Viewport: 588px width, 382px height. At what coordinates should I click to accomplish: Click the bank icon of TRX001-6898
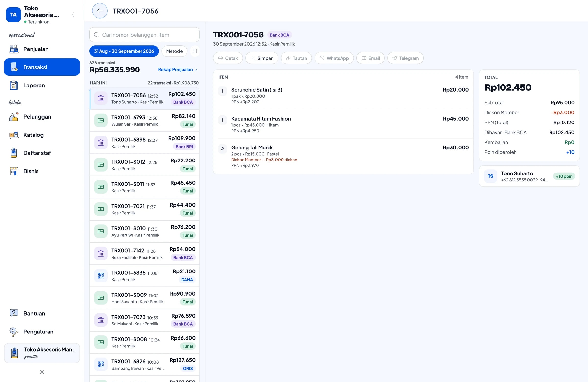(101, 142)
